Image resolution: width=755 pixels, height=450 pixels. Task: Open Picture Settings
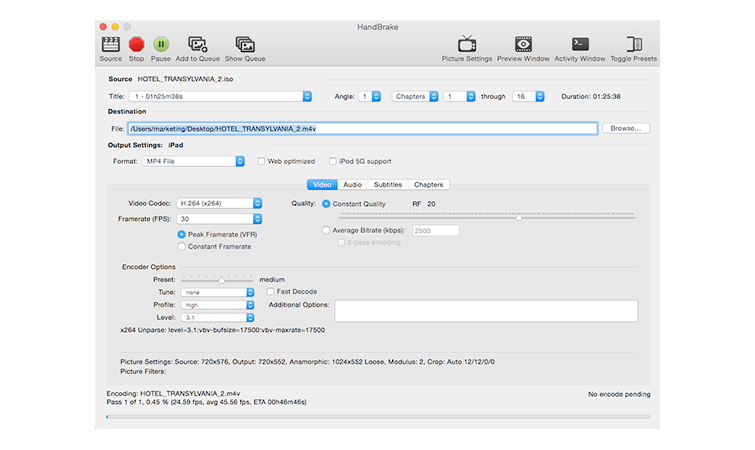[467, 44]
